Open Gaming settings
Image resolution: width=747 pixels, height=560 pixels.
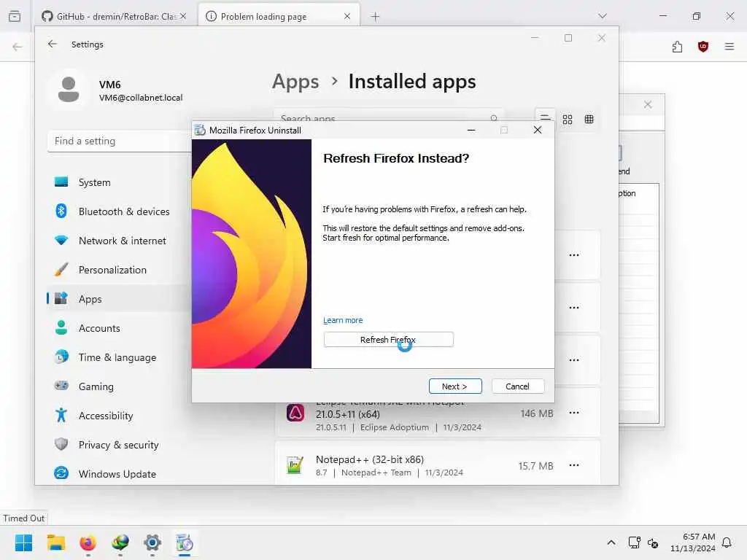point(119,386)
